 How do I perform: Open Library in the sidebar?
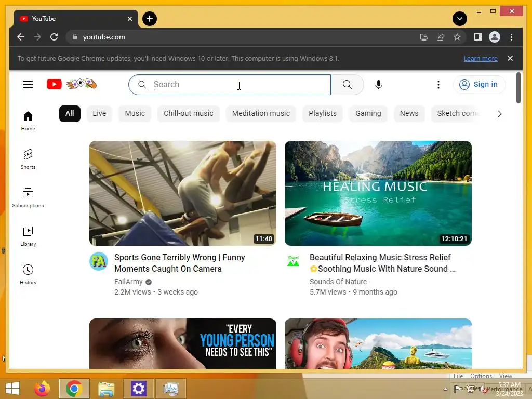click(x=28, y=236)
